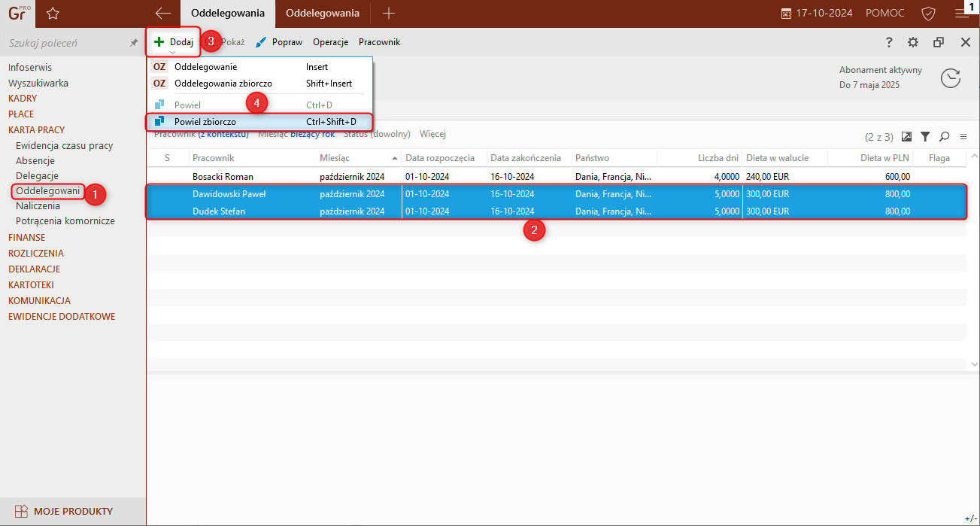The height and width of the screenshot is (526, 980).
Task: Select Oddelegowani in the sidebar
Action: [x=48, y=191]
